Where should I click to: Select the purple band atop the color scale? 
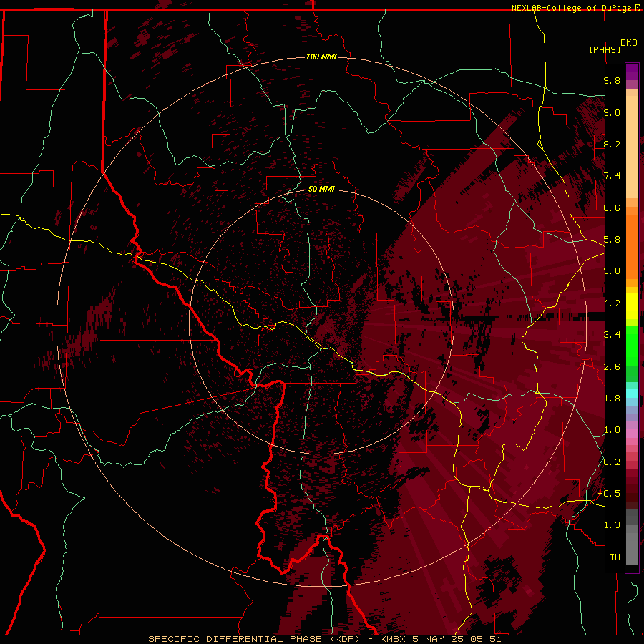(x=632, y=72)
